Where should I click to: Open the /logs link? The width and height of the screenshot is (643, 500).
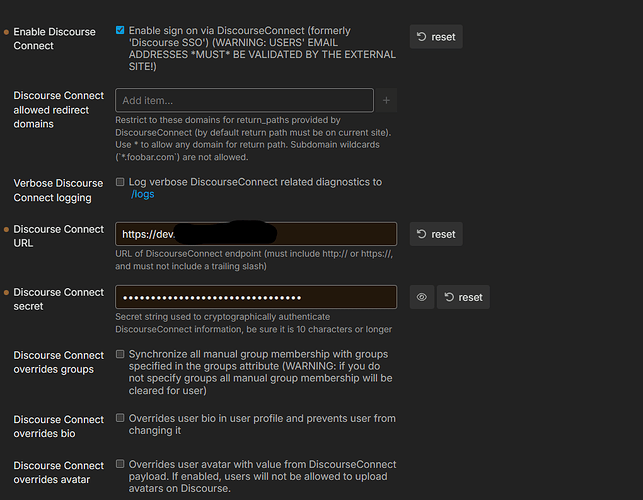[142, 194]
